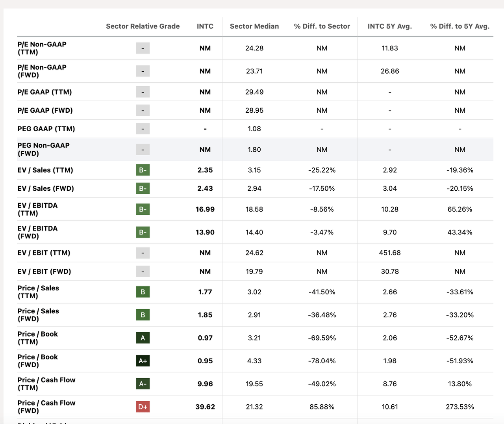Click the B grade badge for Price / Sales (FWD)
The image size is (504, 424).
pyautogui.click(x=143, y=315)
